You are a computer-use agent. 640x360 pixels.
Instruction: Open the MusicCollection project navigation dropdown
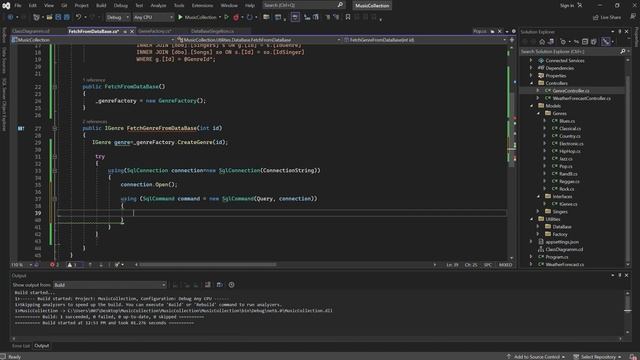click(x=93, y=40)
